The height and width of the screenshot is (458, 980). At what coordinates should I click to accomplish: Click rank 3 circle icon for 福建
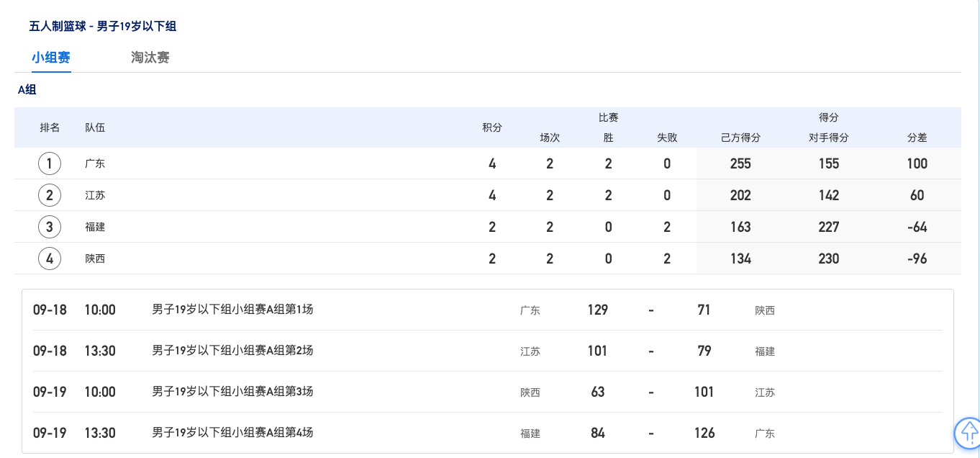coord(50,227)
